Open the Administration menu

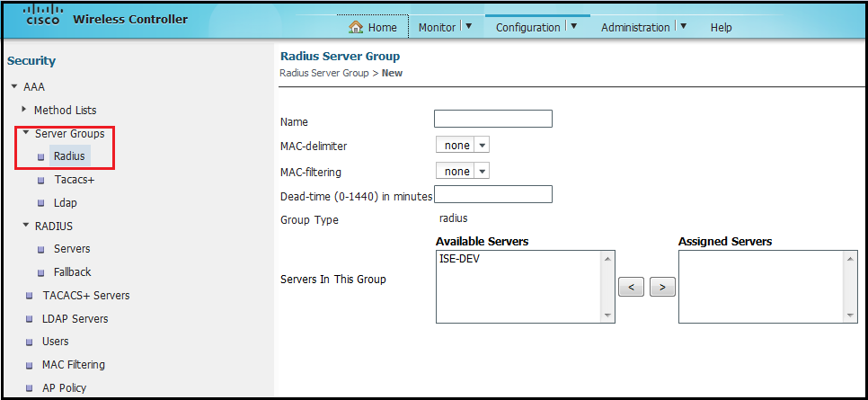(x=642, y=27)
